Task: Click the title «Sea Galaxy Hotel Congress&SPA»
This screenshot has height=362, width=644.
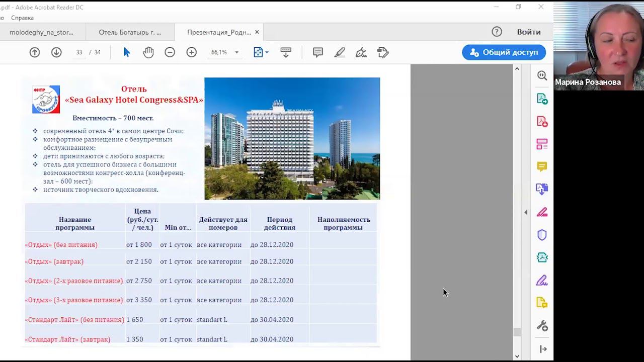Action: 134,100
